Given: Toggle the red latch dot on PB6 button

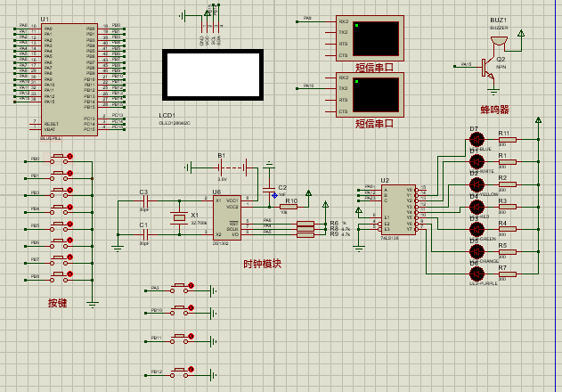Looking at the screenshot, I should pos(70,241).
